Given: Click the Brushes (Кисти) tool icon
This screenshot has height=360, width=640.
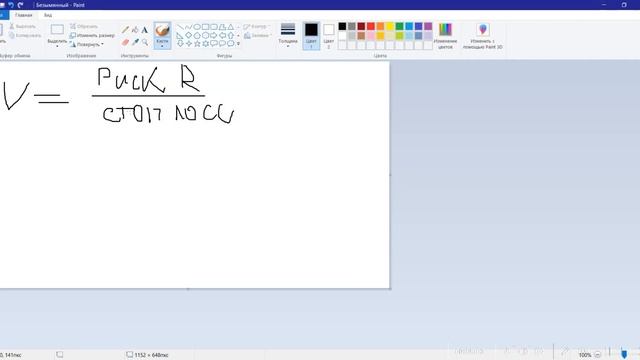Looking at the screenshot, I should coord(162,30).
